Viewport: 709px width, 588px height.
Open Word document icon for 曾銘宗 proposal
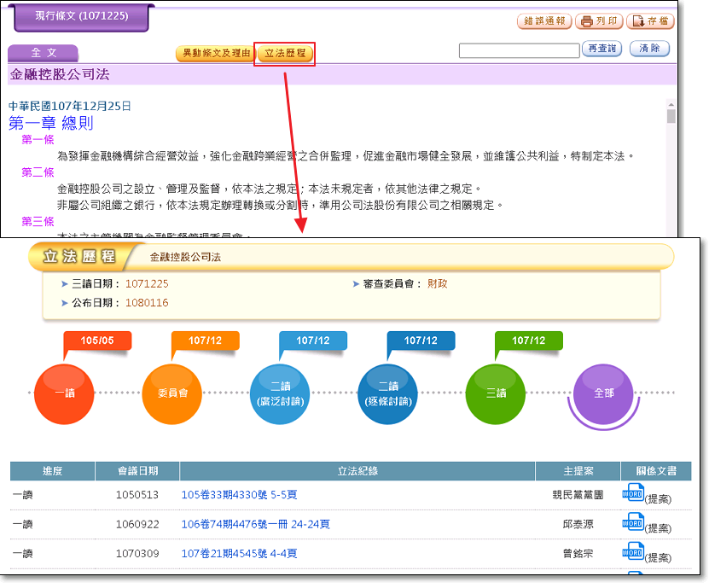632,551
